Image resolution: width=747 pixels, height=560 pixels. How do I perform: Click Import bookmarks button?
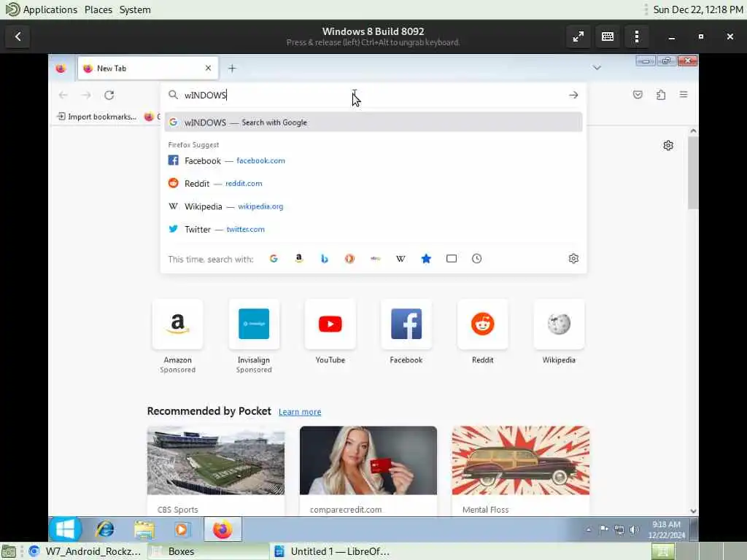pyautogui.click(x=97, y=117)
